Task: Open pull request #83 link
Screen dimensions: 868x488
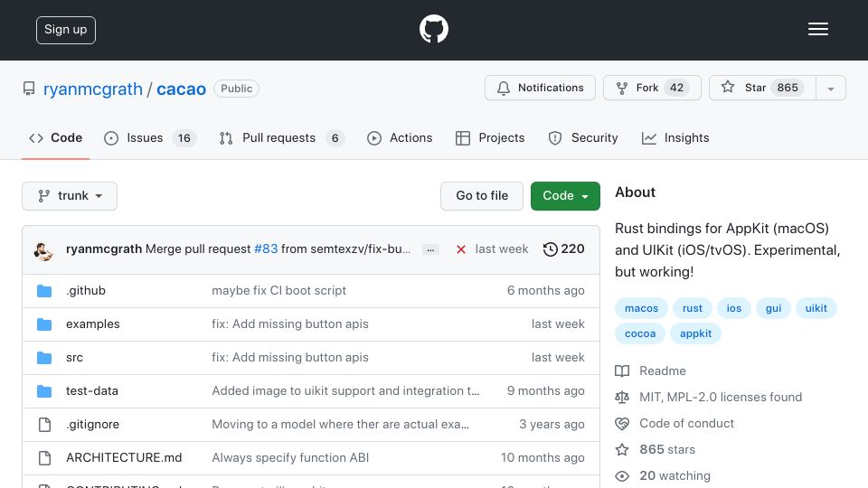Action: tap(266, 249)
